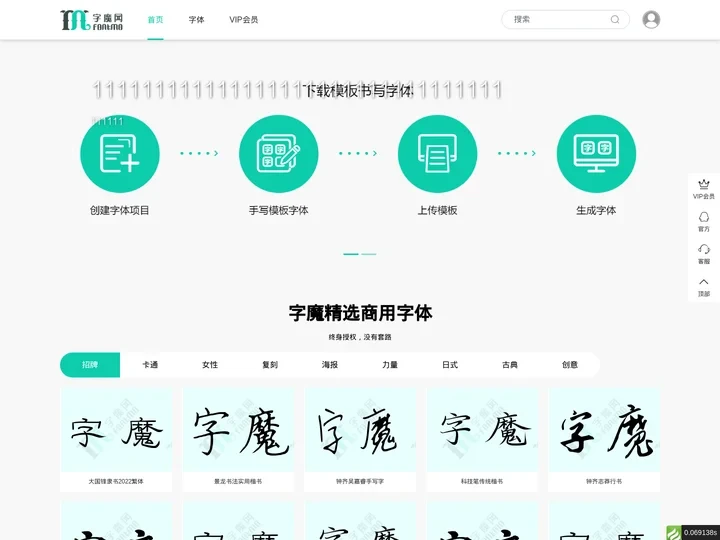
Task: Click the 手写模板字体 circle icon
Action: tap(279, 153)
